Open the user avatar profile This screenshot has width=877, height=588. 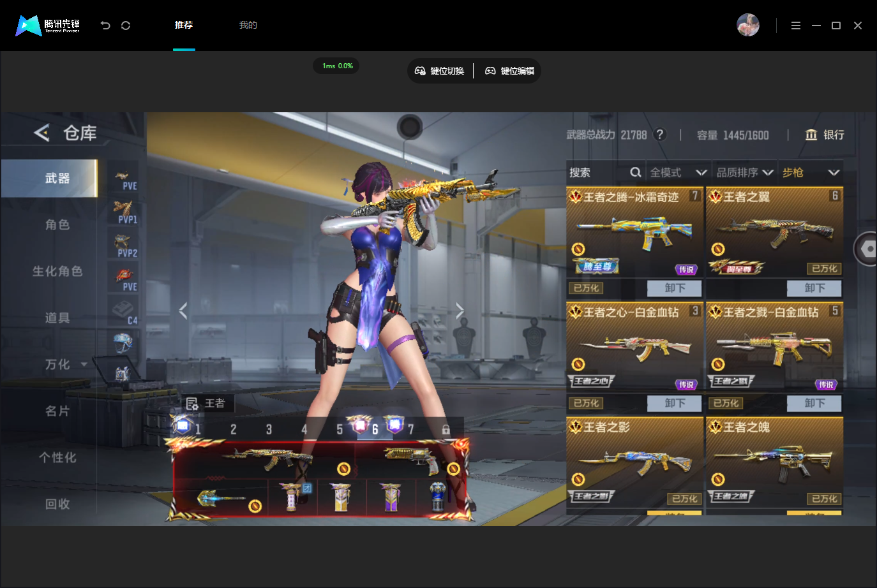[747, 25]
